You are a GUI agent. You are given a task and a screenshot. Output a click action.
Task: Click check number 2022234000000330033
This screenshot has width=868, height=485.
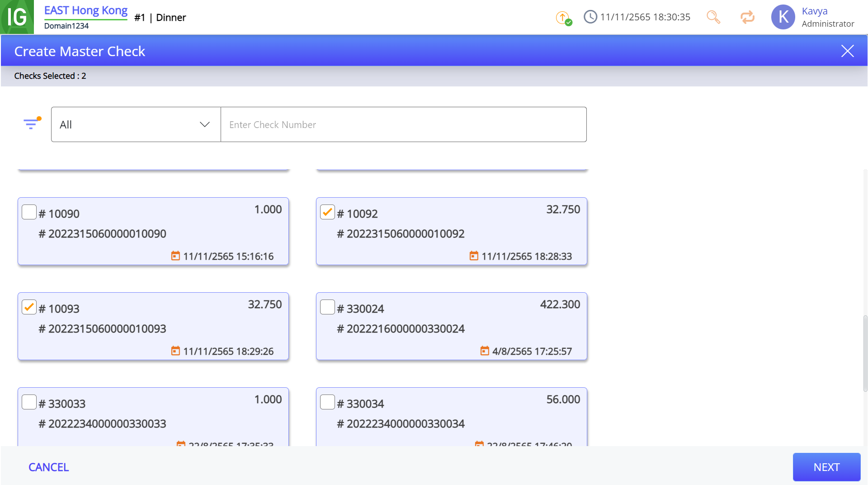point(103,424)
